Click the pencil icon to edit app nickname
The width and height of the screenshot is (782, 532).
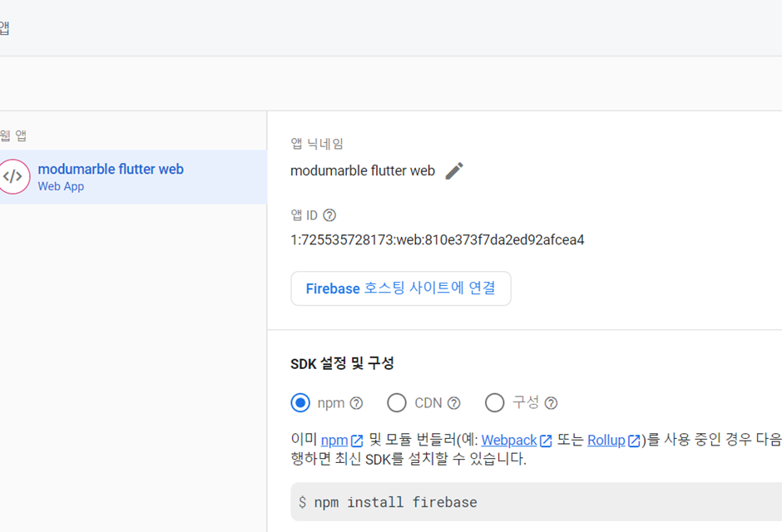pos(454,171)
